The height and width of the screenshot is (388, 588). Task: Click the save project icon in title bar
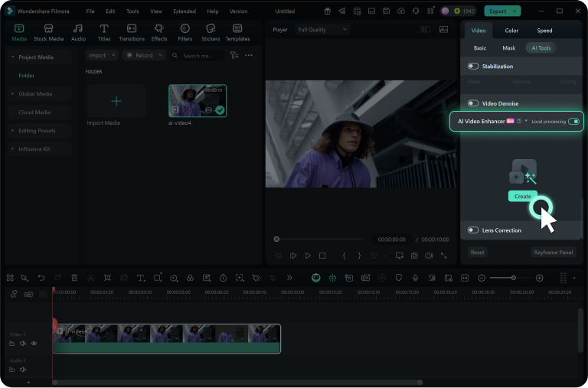(x=386, y=11)
